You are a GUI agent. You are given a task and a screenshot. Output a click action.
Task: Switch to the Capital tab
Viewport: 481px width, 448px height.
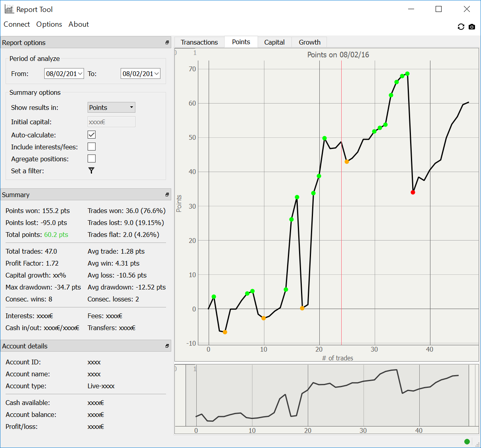pos(274,42)
